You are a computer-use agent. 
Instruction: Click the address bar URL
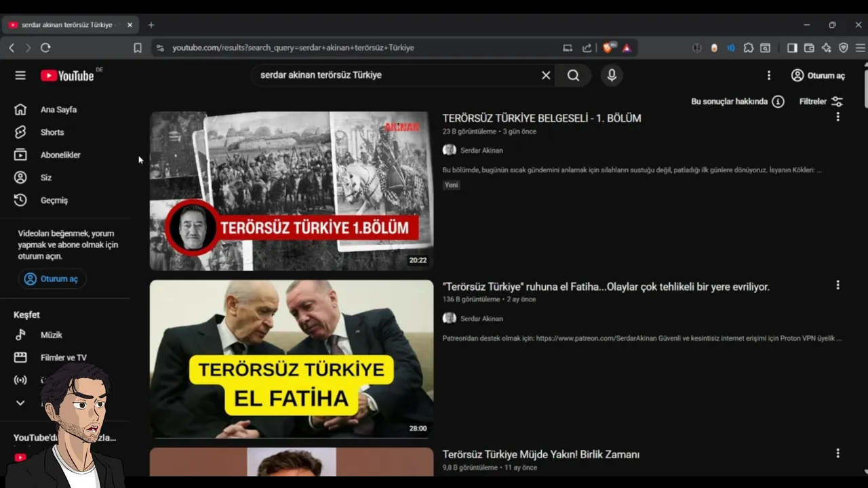[293, 48]
